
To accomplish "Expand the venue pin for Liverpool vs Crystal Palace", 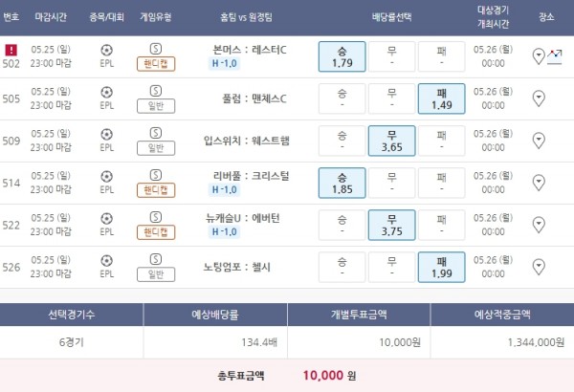I will pos(539,183).
